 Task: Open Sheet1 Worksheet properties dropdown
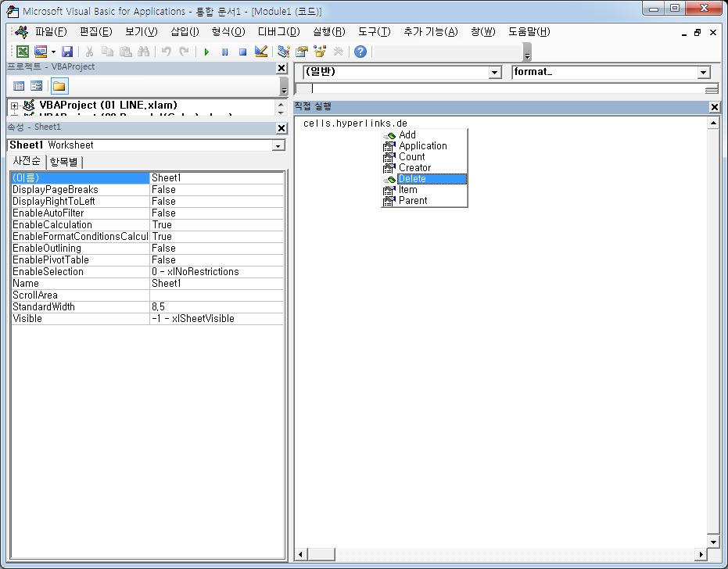tap(278, 145)
